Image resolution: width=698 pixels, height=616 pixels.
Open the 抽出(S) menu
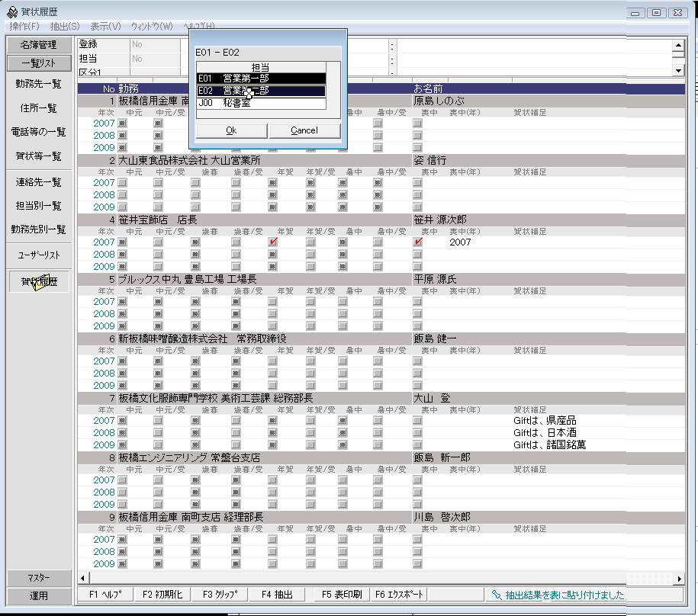click(x=64, y=27)
